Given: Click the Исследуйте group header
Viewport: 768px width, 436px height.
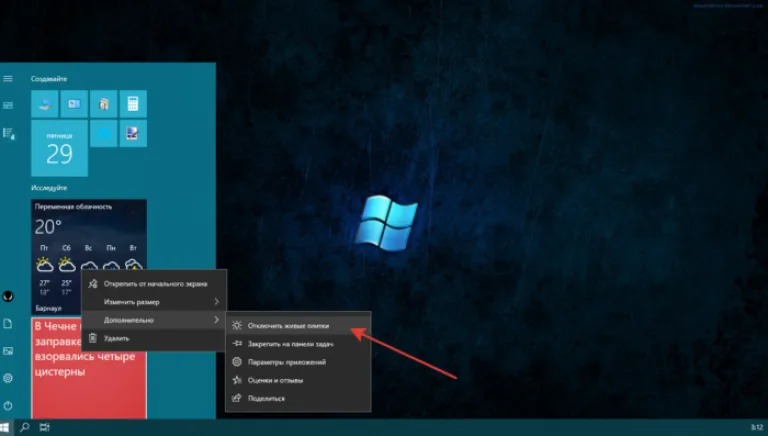Looking at the screenshot, I should [x=49, y=188].
